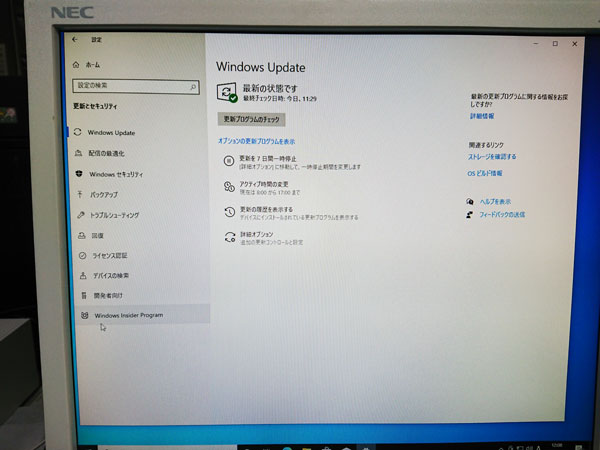Click the 更新とセキュリティ section heading

pos(95,106)
